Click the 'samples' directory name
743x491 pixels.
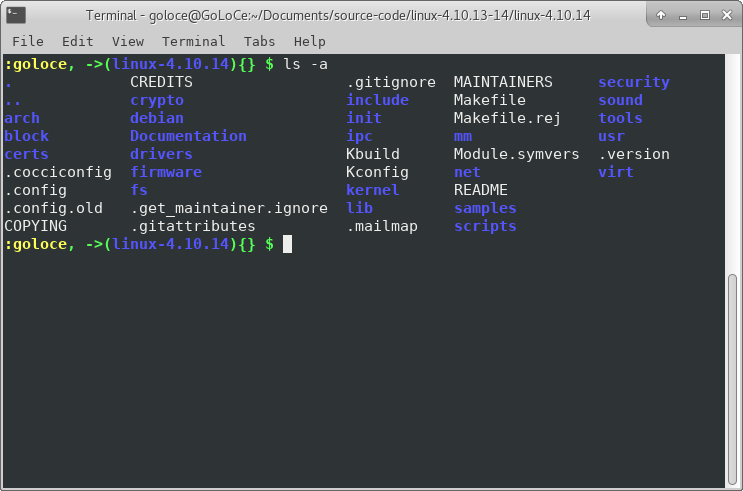(485, 208)
